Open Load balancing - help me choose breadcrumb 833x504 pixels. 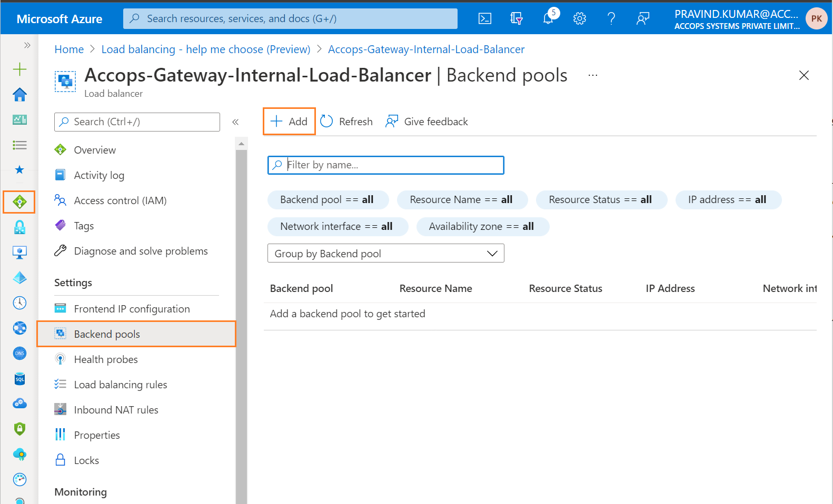(x=206, y=49)
